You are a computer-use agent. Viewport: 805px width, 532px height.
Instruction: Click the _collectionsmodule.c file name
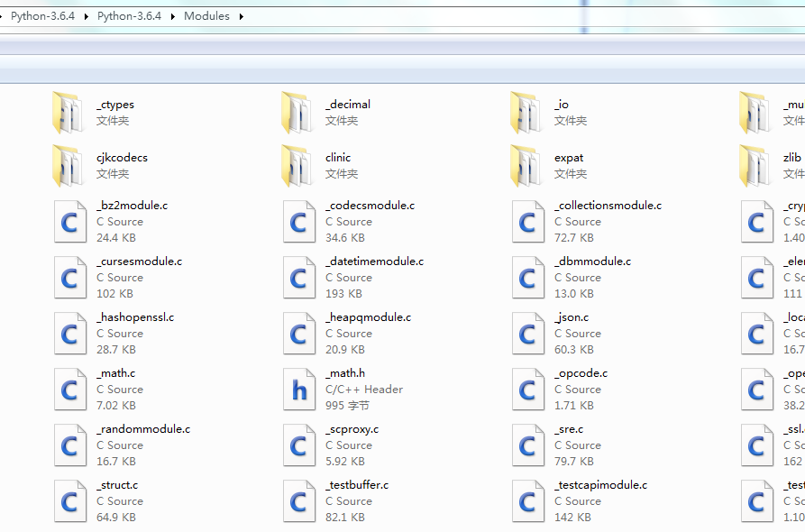click(x=608, y=206)
